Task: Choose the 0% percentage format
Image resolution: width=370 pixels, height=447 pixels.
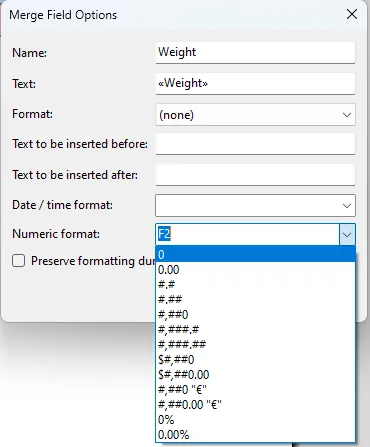Action: click(x=255, y=419)
